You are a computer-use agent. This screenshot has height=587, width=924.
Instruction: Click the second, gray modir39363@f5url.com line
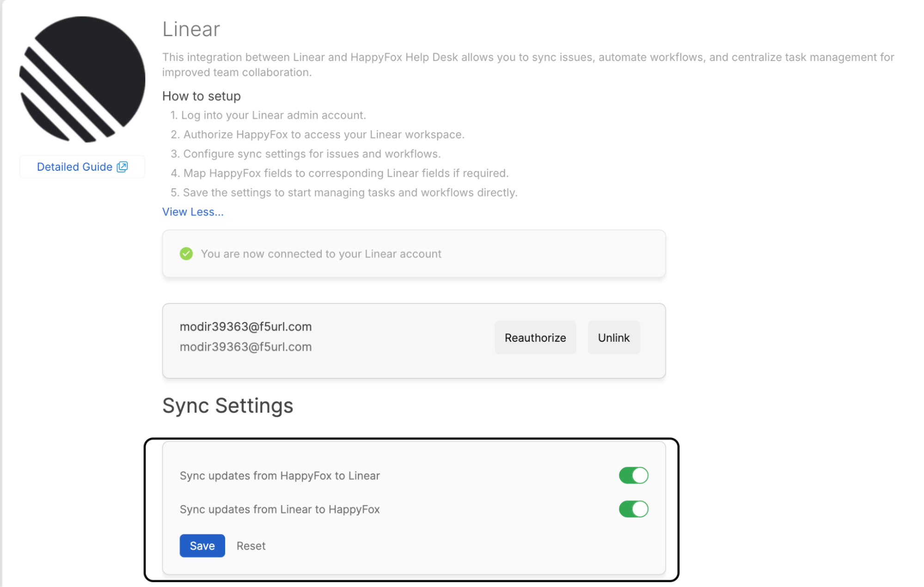pos(246,347)
